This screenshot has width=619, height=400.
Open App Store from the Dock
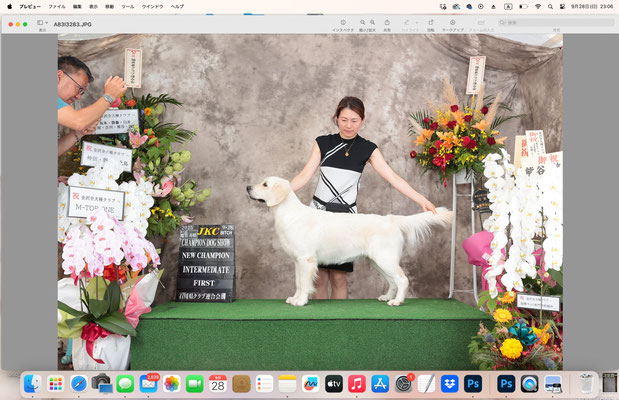coord(380,384)
